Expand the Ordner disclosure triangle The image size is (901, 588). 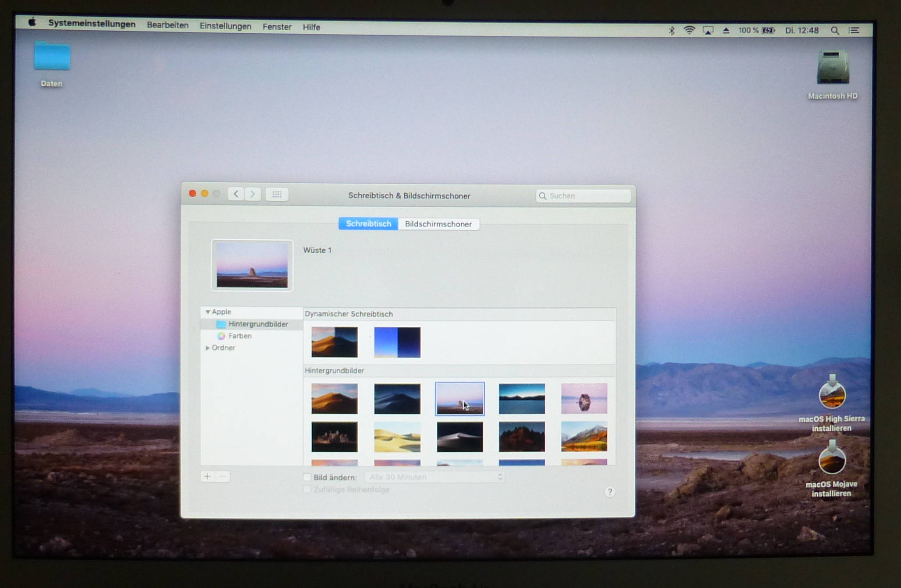pyautogui.click(x=207, y=347)
